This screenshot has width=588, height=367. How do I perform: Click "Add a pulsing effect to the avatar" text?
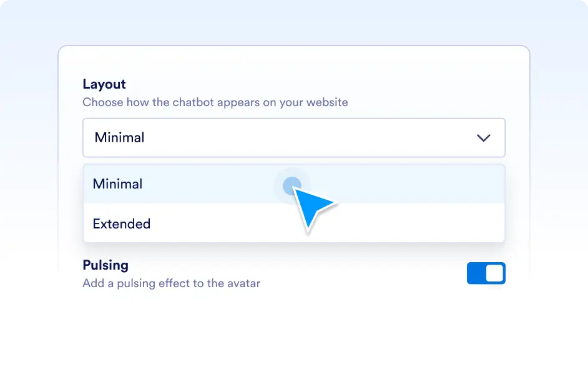(x=172, y=283)
